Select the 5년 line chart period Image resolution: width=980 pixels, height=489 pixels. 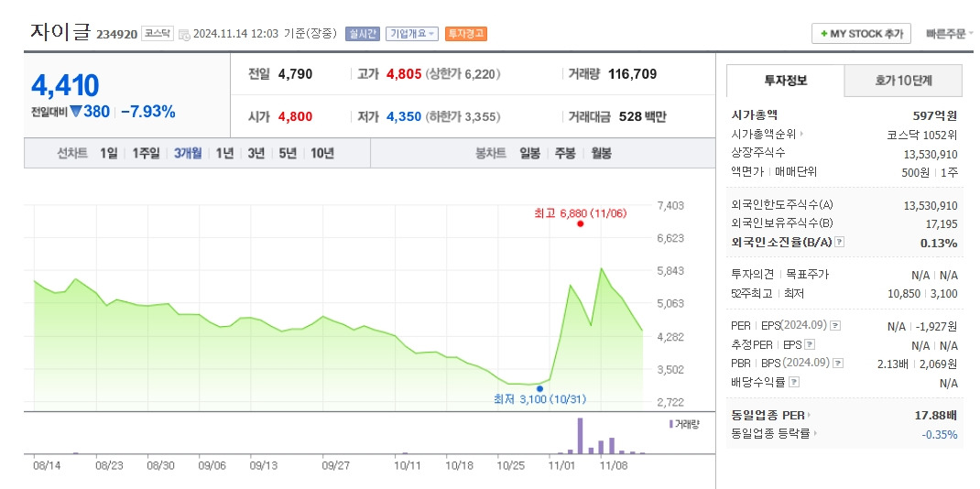tap(289, 154)
